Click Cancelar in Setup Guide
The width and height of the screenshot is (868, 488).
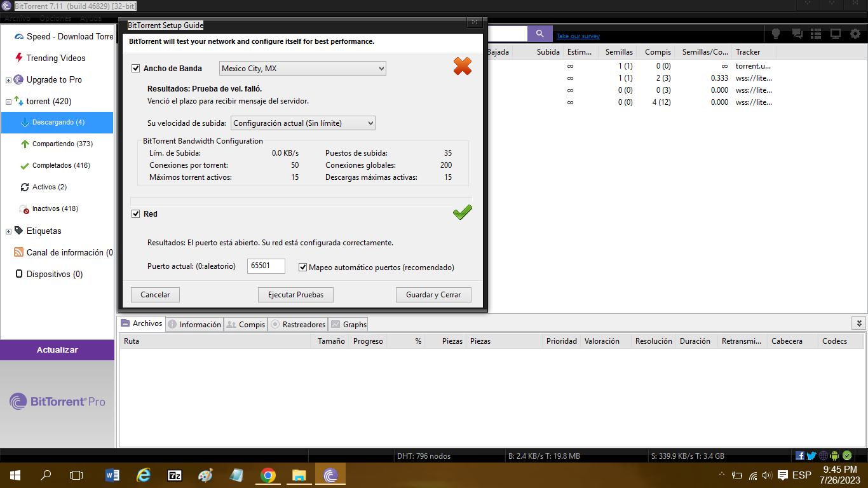point(155,295)
